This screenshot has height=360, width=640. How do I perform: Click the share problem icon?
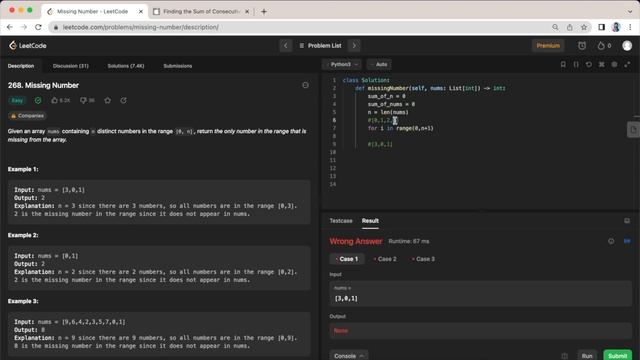[123, 100]
